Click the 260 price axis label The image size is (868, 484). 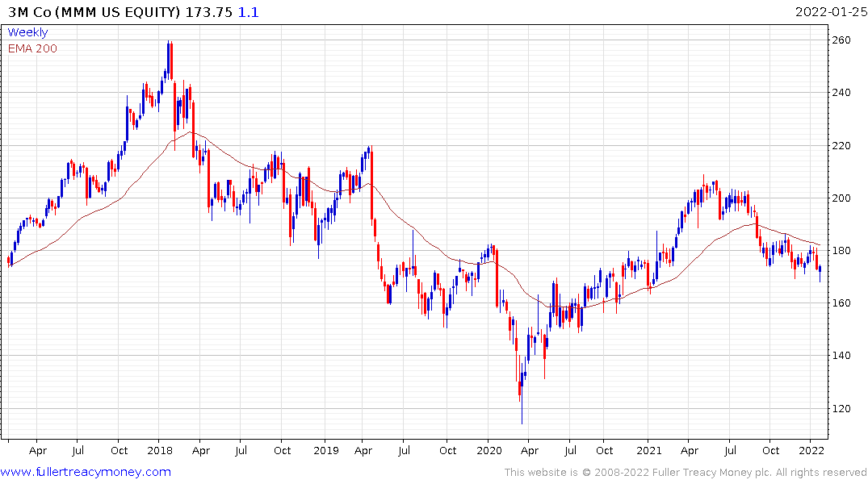coord(841,40)
